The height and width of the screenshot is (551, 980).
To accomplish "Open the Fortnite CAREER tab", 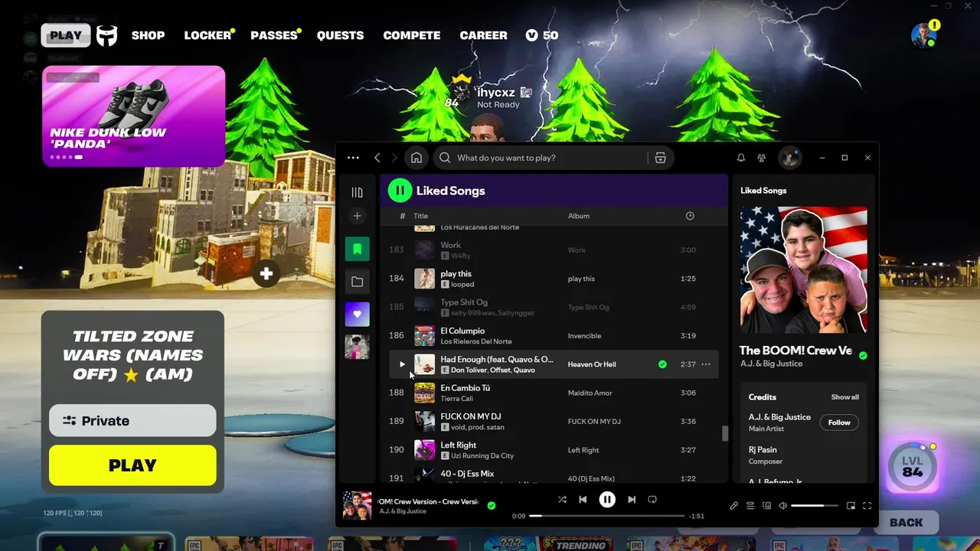I will [483, 35].
